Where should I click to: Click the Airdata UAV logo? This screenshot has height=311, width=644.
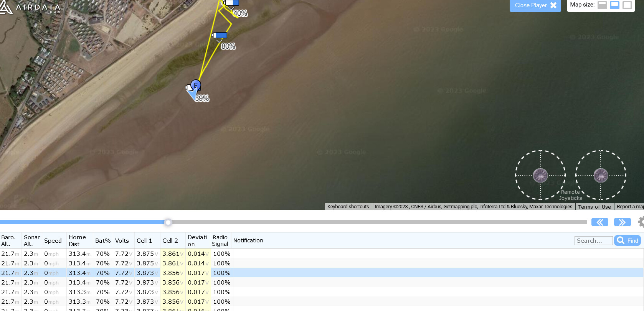point(31,8)
